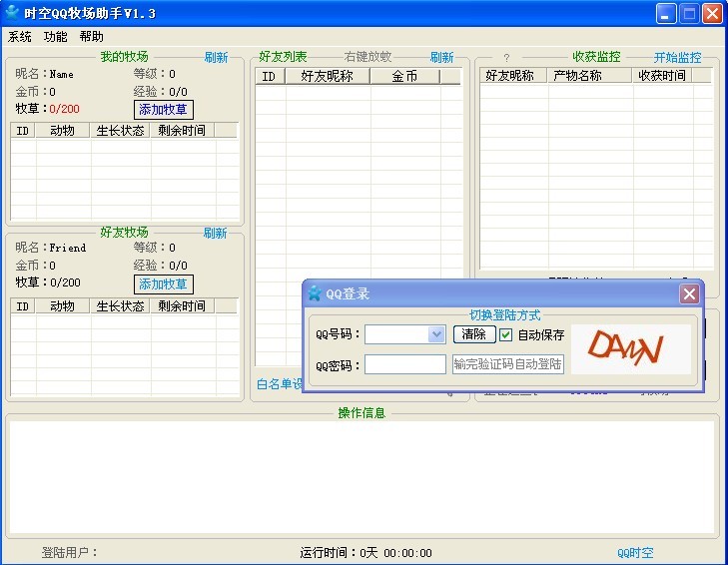This screenshot has height=565, width=728.
Task: Click 清除 button in QQ登录 dialog
Action: coord(474,334)
